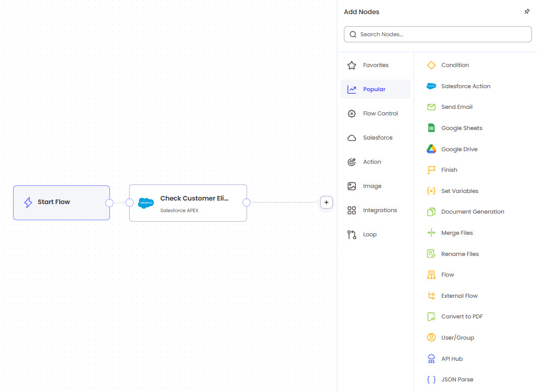Click the Start Flow node title
Screen dimensions: 537x392
(x=54, y=202)
